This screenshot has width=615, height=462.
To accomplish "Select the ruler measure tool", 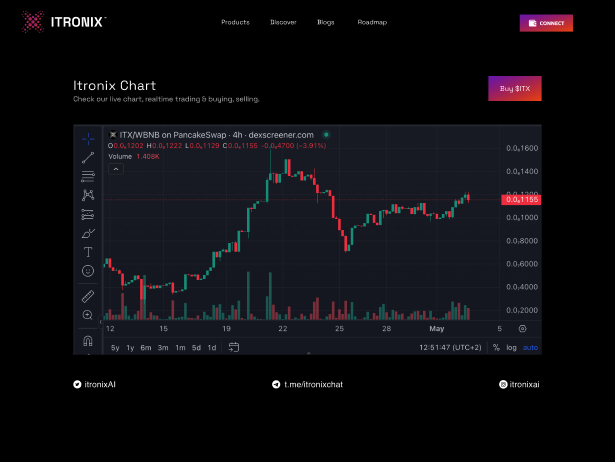I will click(x=88, y=296).
